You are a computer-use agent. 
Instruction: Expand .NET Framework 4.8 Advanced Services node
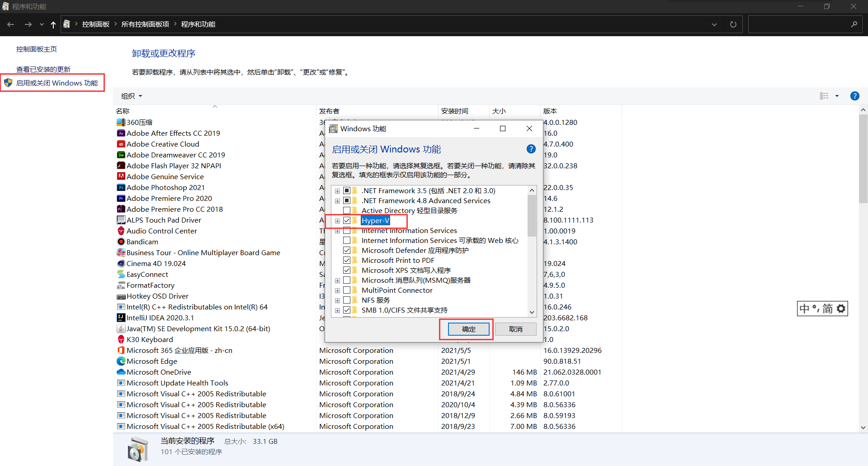(337, 201)
